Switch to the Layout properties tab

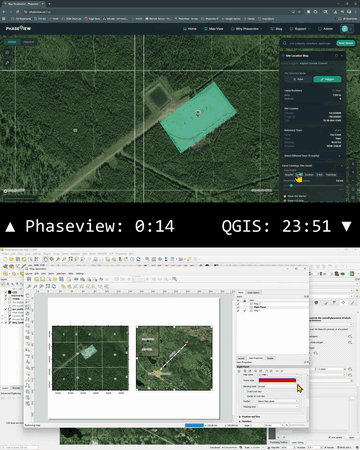coord(241,358)
